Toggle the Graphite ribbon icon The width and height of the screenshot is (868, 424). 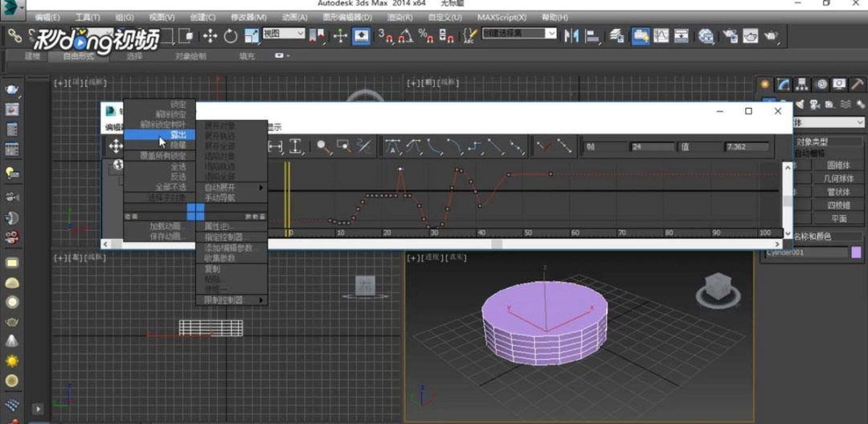[x=641, y=36]
